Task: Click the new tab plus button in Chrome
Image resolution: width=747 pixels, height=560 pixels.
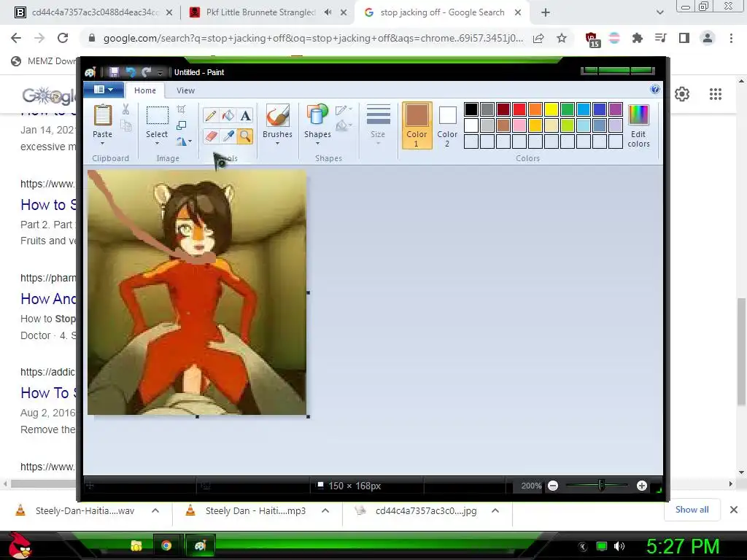Action: [x=546, y=12]
